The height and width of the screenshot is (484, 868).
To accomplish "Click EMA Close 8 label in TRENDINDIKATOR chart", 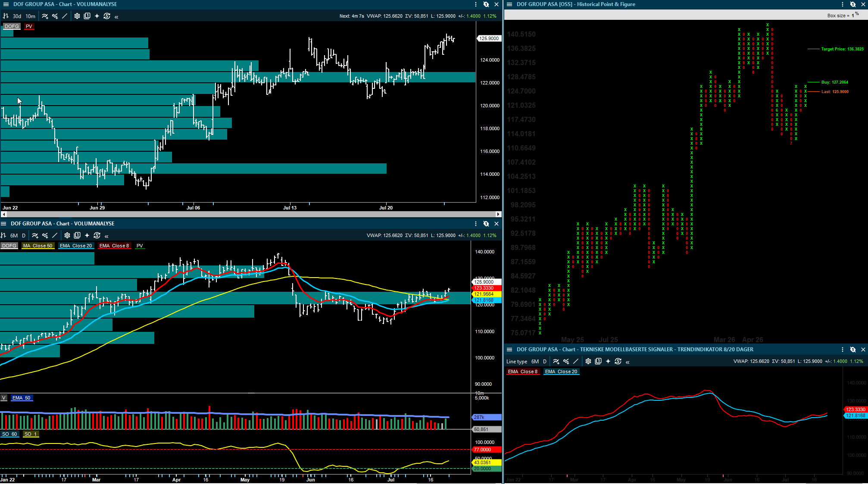I will click(523, 372).
